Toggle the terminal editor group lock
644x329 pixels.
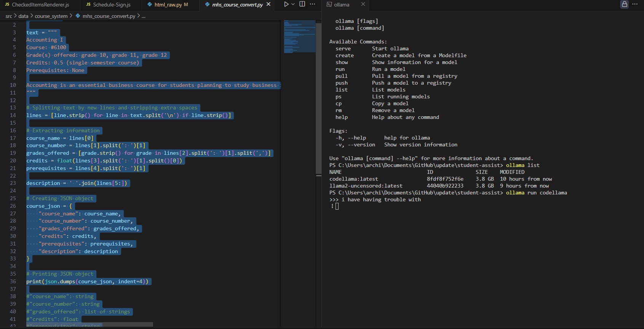(x=625, y=4)
